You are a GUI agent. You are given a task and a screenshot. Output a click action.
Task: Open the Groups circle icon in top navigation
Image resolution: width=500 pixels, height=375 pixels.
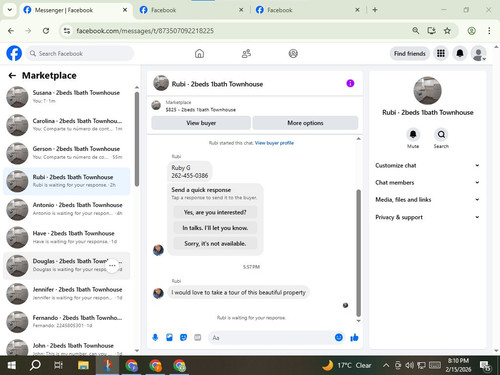[x=293, y=53]
